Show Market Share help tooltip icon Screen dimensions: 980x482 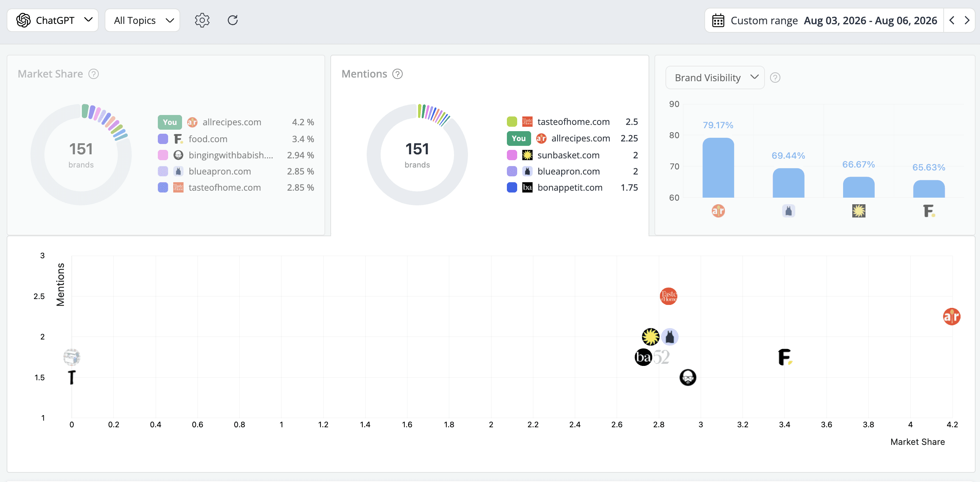[94, 74]
